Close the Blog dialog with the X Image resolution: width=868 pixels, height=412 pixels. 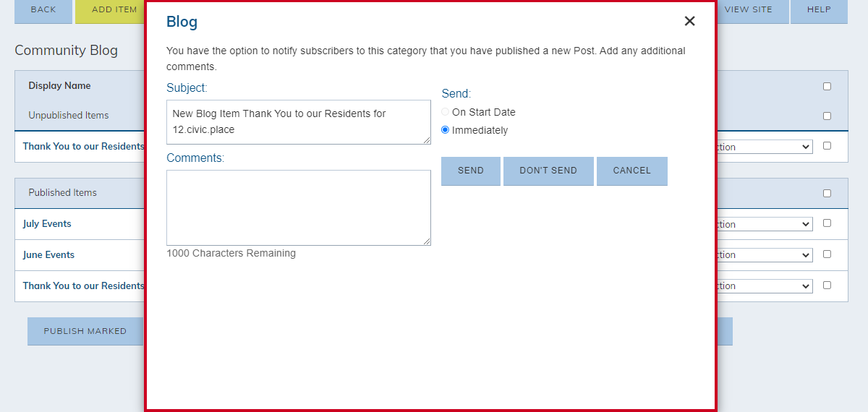point(689,21)
